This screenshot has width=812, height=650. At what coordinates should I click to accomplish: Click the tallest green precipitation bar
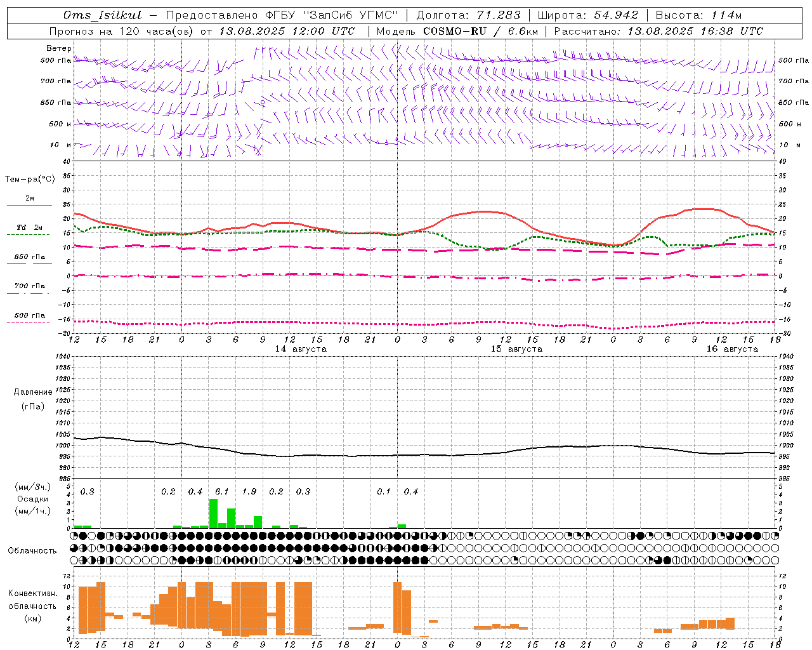tap(213, 514)
